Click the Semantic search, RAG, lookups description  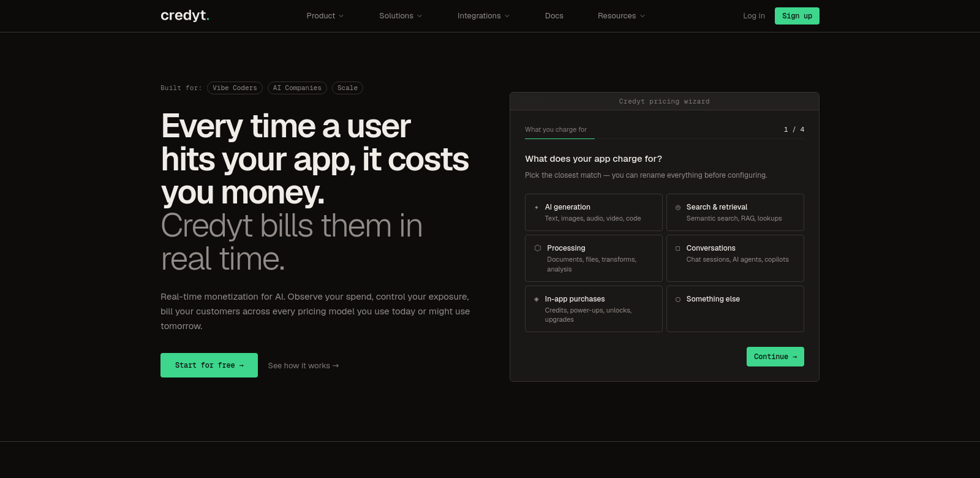[x=734, y=219]
